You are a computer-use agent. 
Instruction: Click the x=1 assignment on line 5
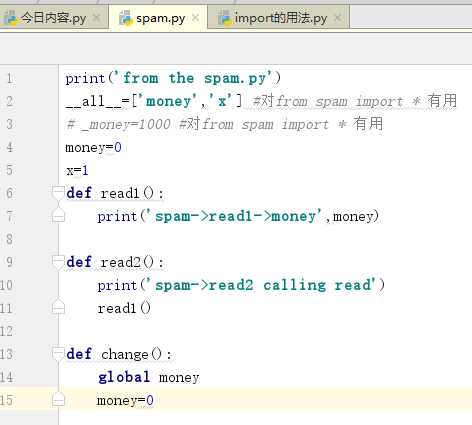(x=77, y=170)
